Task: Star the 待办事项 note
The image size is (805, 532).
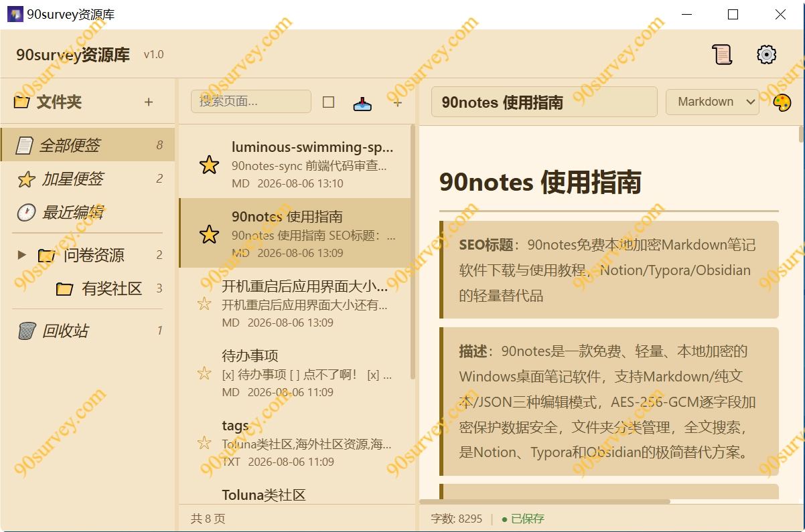Action: coord(204,373)
